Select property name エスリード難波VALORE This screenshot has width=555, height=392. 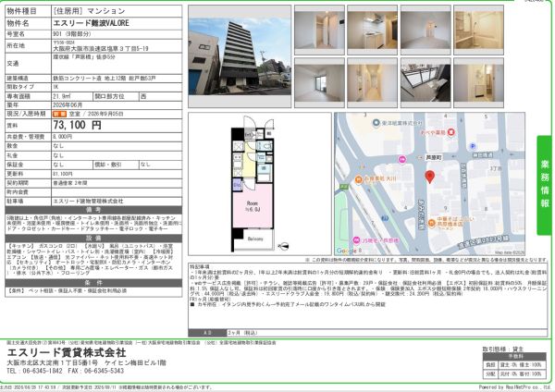click(x=91, y=23)
